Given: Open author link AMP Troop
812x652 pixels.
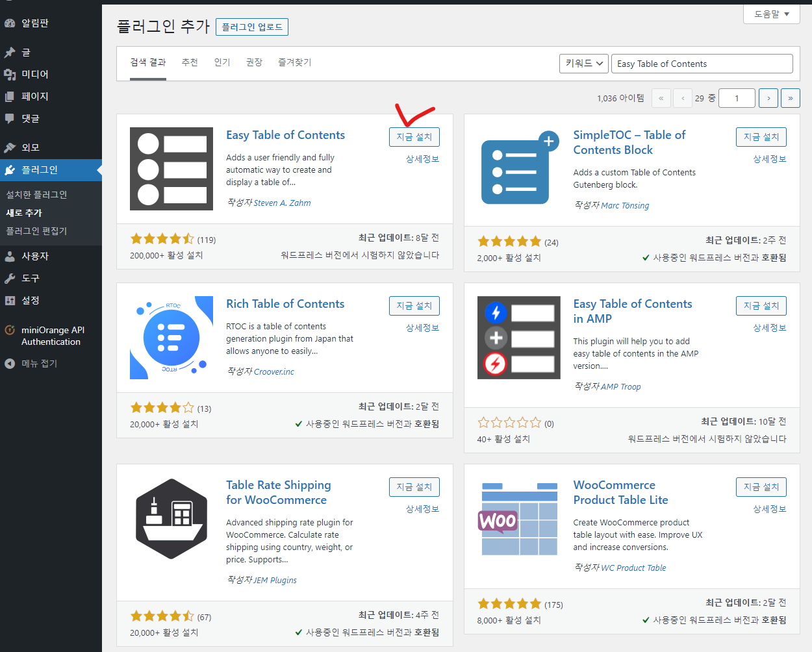Looking at the screenshot, I should (620, 387).
